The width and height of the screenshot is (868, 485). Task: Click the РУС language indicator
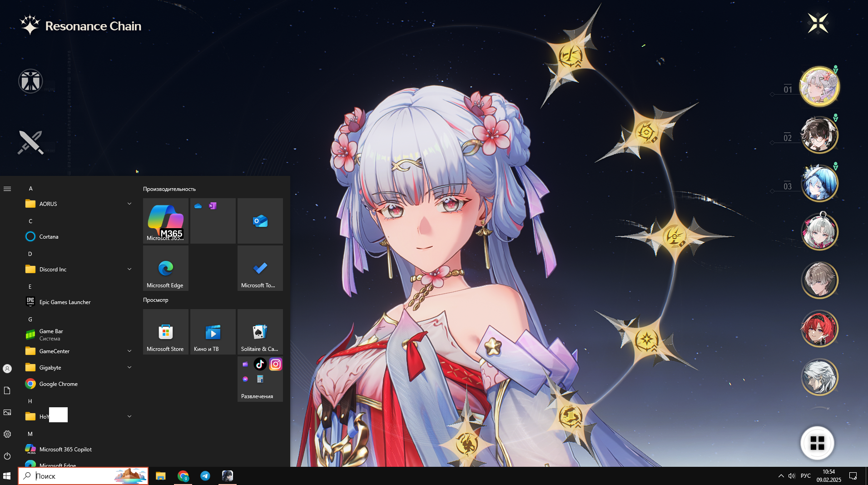pyautogui.click(x=806, y=476)
